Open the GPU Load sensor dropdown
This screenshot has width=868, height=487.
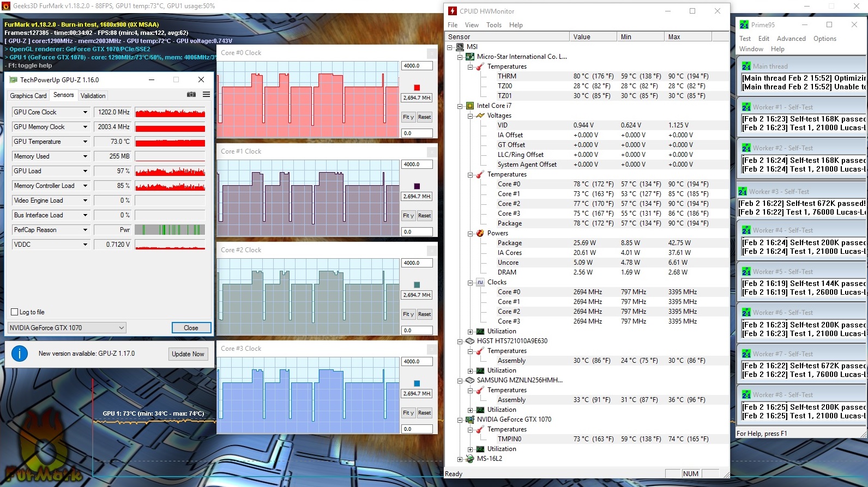click(x=85, y=171)
